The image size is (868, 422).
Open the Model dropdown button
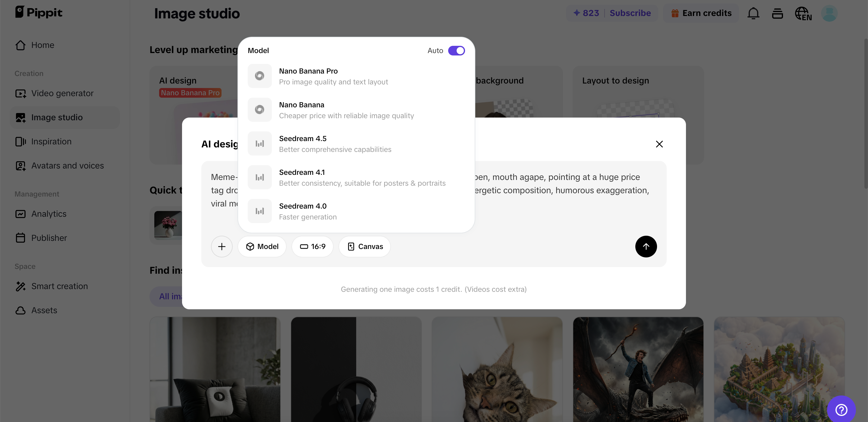click(262, 246)
